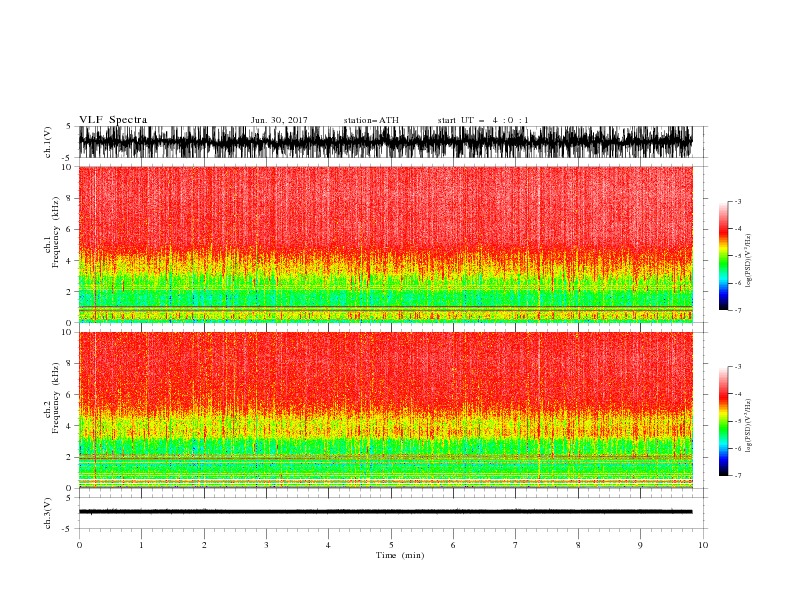This screenshot has width=792, height=612.
Task: Click time axis tick label "3"
Action: [266, 545]
